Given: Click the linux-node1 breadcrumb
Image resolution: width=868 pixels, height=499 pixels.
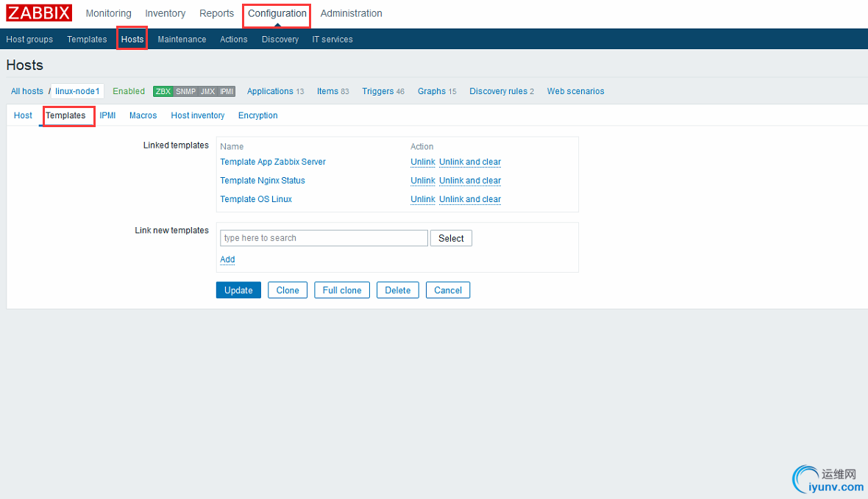Looking at the screenshot, I should [77, 91].
